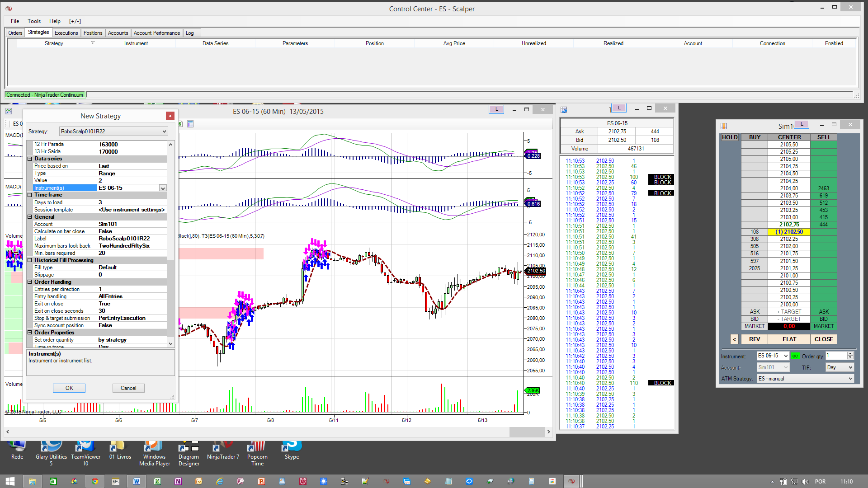Click the green OC indicator beside Instrument
The width and height of the screenshot is (868, 488).
coord(795,356)
